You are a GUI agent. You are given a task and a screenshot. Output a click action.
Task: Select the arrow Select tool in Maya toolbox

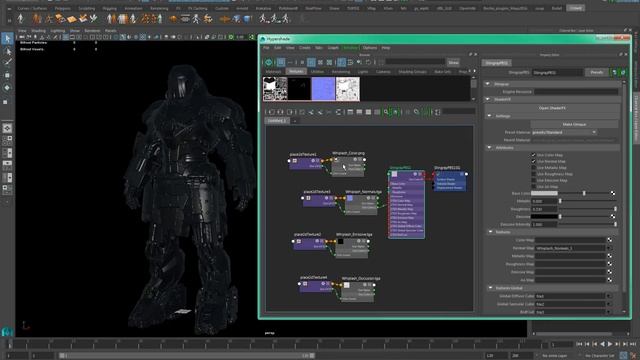pyautogui.click(x=7, y=39)
